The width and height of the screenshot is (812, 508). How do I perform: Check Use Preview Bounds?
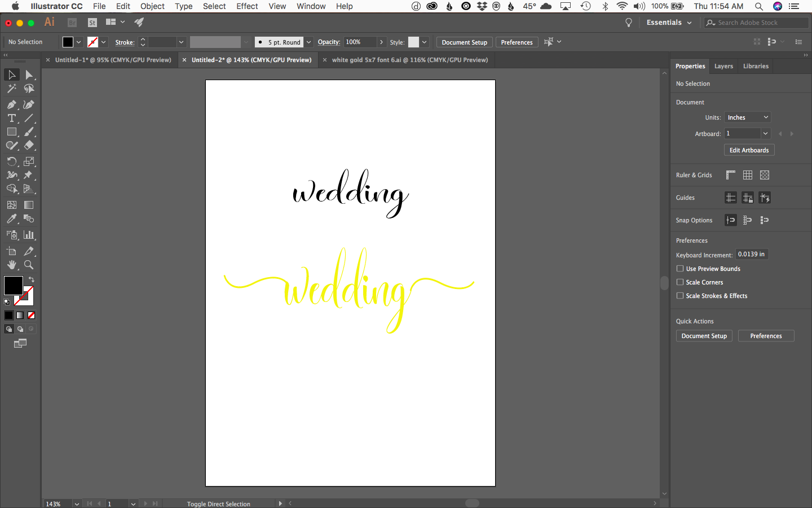pyautogui.click(x=680, y=269)
